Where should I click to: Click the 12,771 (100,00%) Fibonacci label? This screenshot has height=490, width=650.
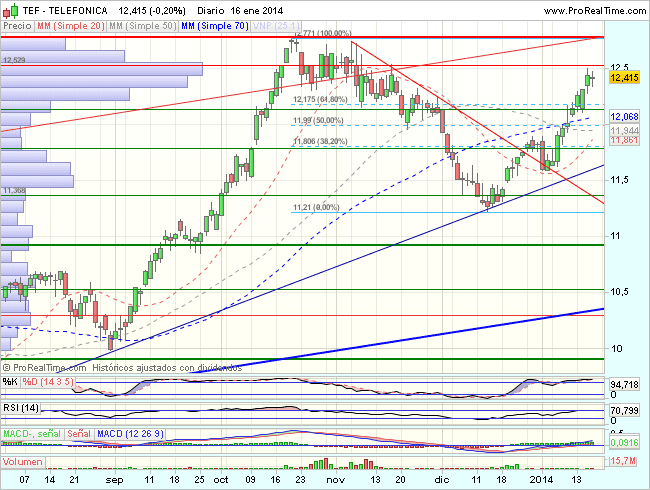tap(323, 33)
